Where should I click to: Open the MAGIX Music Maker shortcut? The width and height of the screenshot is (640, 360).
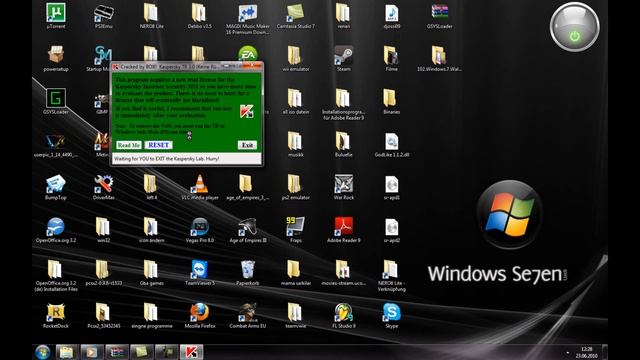click(248, 18)
